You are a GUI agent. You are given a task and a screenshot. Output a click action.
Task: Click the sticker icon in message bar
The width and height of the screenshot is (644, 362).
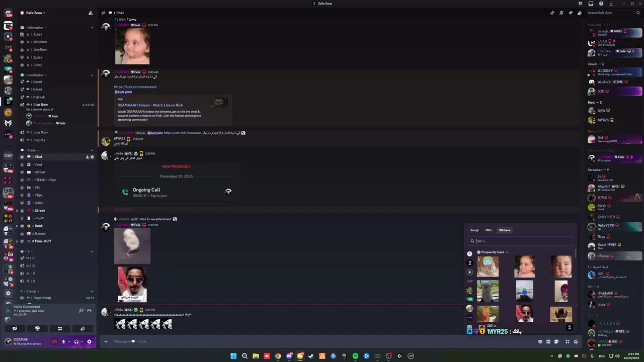tap(556, 342)
